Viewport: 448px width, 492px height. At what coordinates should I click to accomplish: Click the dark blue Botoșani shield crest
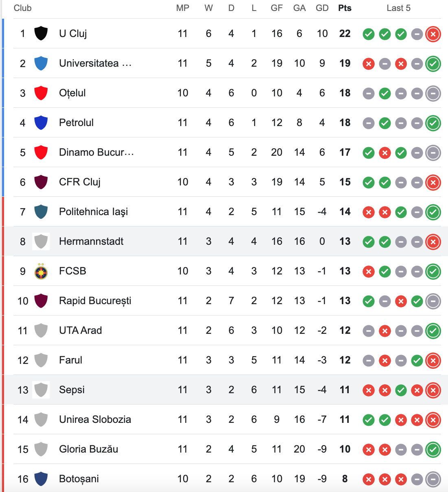click(41, 479)
